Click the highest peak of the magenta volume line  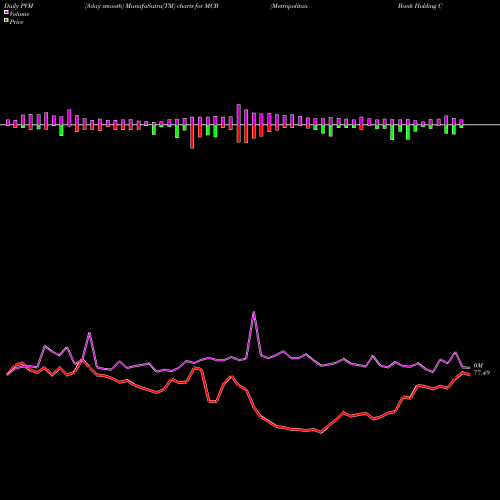254,312
